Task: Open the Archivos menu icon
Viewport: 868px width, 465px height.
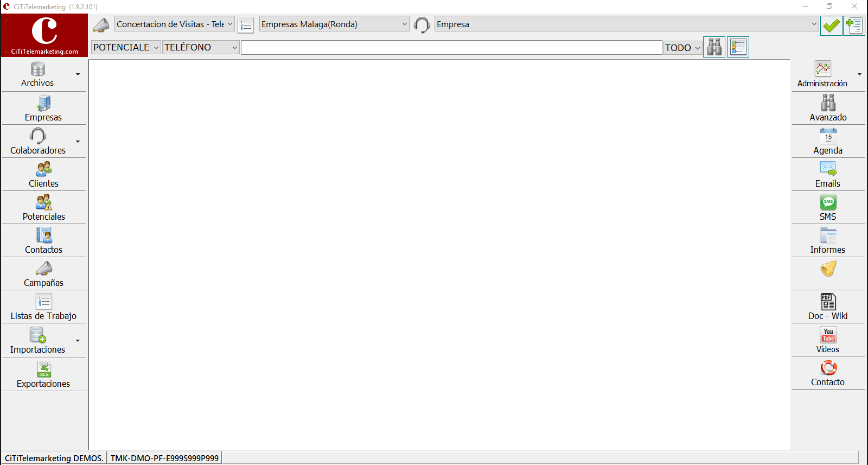Action: [38, 69]
